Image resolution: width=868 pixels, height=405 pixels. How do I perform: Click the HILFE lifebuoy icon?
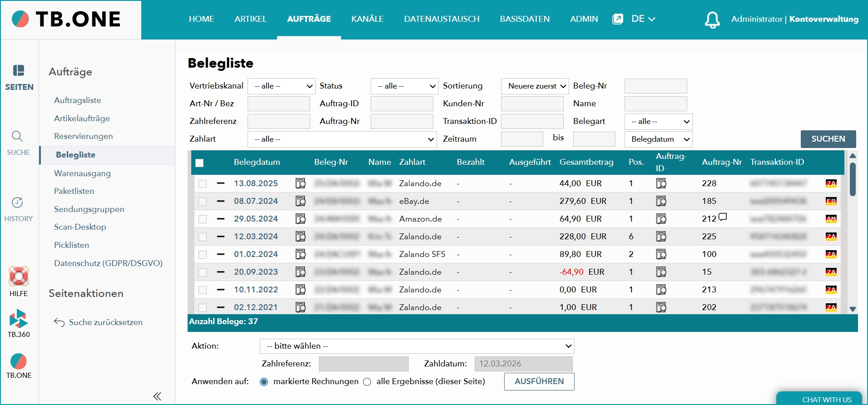19,276
